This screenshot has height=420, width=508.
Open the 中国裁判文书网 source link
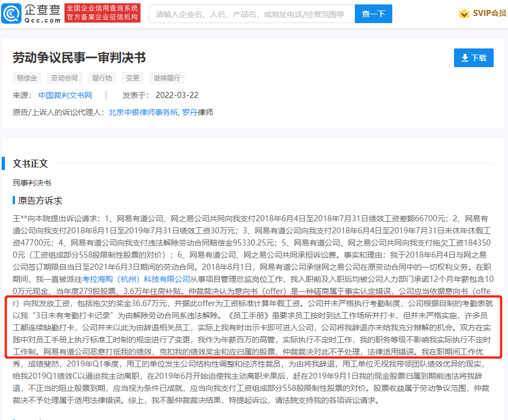pyautogui.click(x=65, y=95)
